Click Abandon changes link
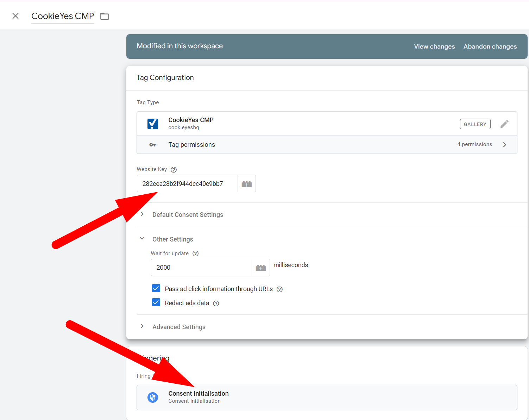 tap(490, 46)
